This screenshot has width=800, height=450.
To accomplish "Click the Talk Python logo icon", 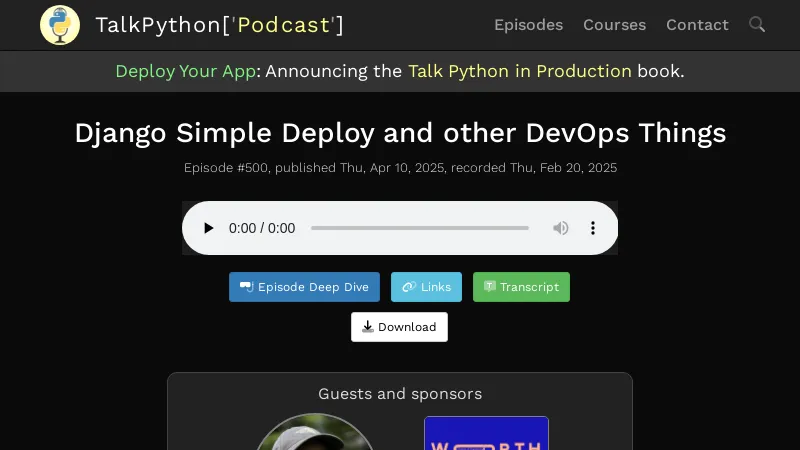I will click(60, 25).
